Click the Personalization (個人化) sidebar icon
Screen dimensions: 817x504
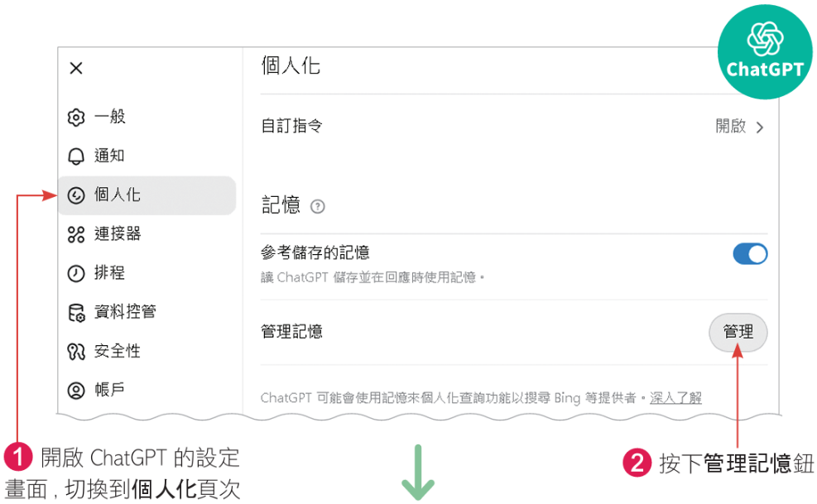click(x=76, y=195)
